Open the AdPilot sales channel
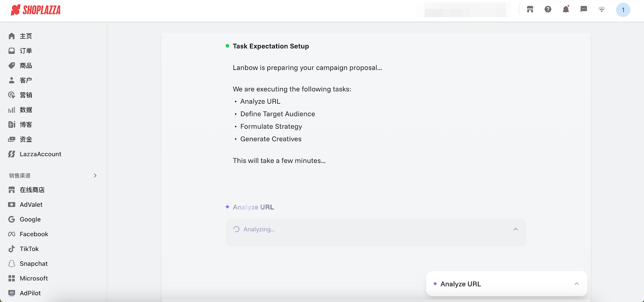The width and height of the screenshot is (644, 302). coord(30,293)
